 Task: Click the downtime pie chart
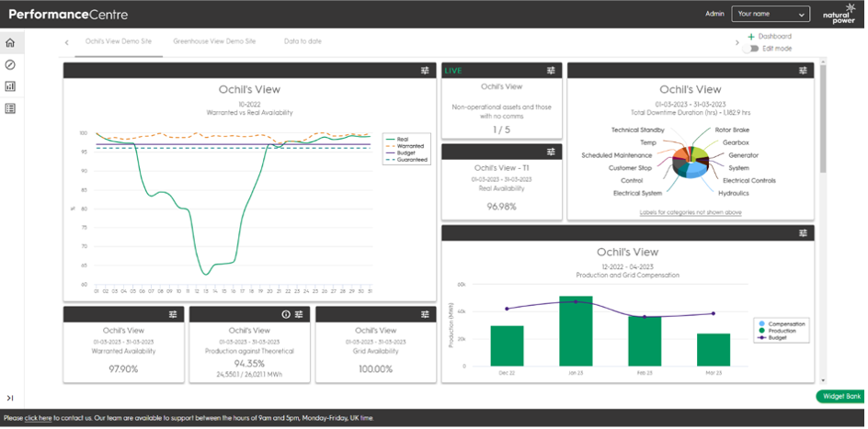691,162
